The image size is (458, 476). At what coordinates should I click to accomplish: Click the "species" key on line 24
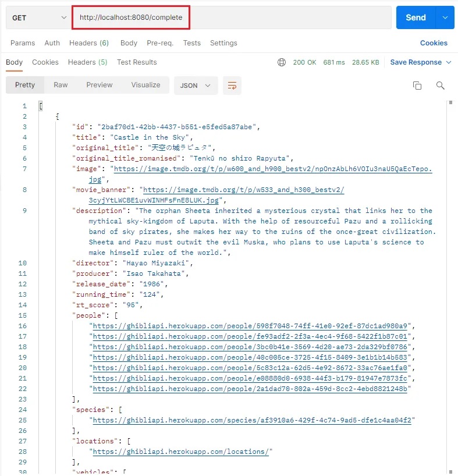coord(90,410)
